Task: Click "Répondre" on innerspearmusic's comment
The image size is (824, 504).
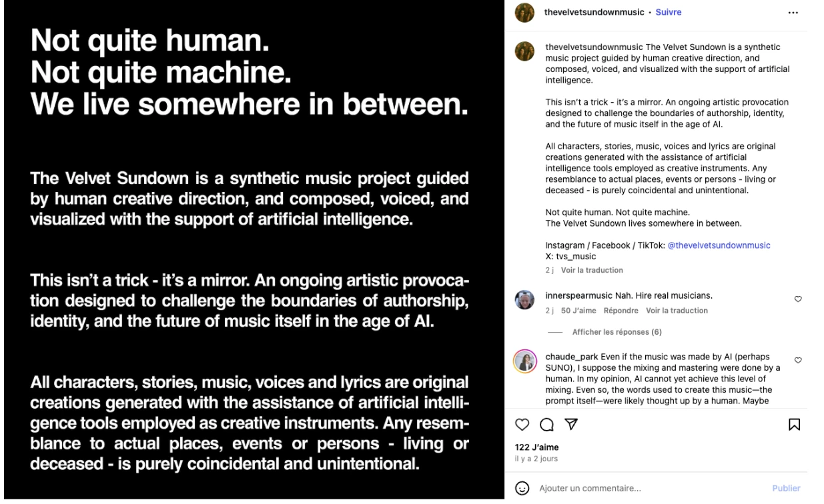Action: [621, 311]
